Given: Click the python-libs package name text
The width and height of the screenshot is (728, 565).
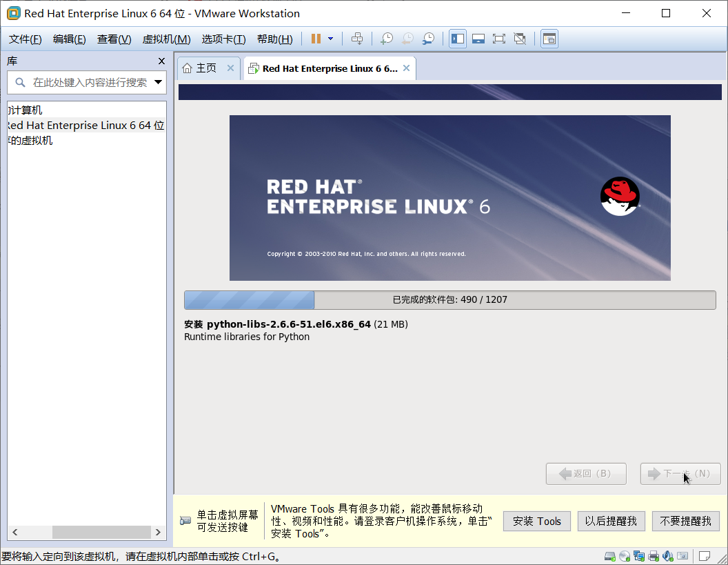Looking at the screenshot, I should pos(289,324).
